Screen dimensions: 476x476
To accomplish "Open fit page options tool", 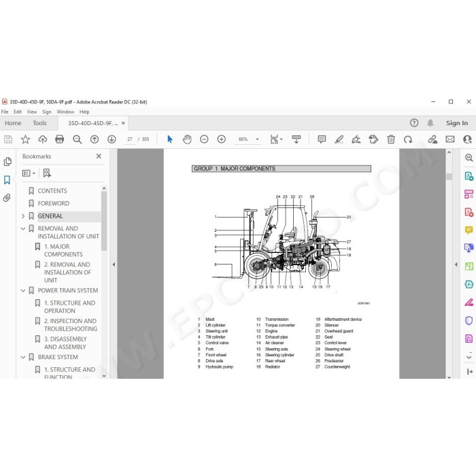I will pyautogui.click(x=276, y=139).
